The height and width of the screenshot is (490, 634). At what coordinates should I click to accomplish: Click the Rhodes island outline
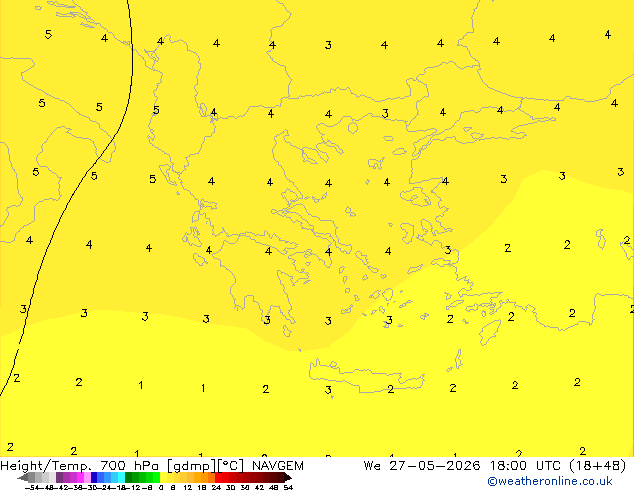pyautogui.click(x=490, y=332)
